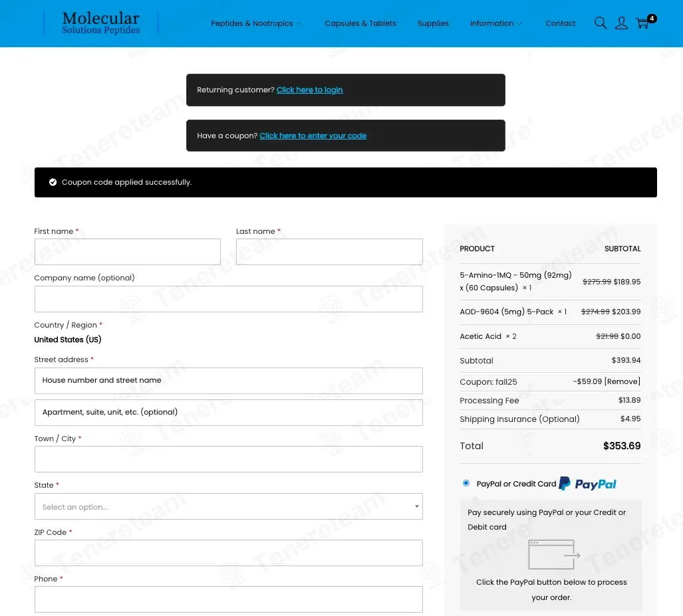The width and height of the screenshot is (683, 616).
Task: Expand the Information dropdown menu
Action: coord(495,23)
